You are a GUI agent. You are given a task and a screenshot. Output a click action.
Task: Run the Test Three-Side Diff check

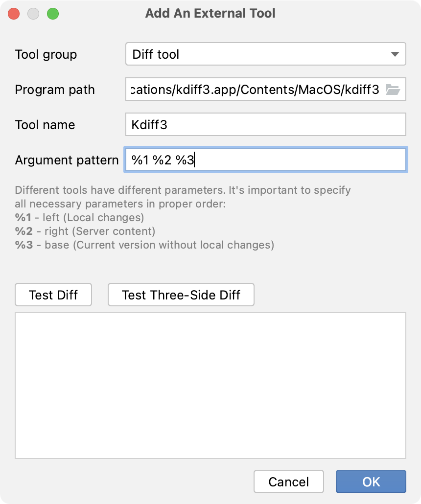coord(181,295)
